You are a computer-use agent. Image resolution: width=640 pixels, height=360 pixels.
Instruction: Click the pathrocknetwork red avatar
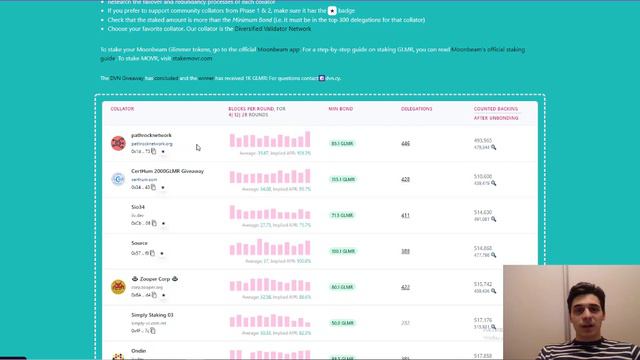[118, 143]
